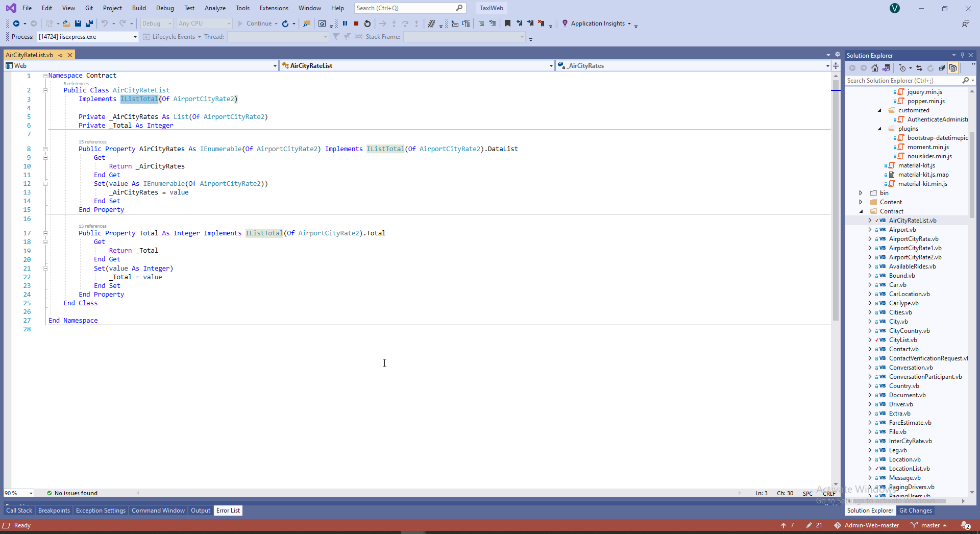
Task: Click the unpushed commits up arrow indicator
Action: tap(788, 525)
